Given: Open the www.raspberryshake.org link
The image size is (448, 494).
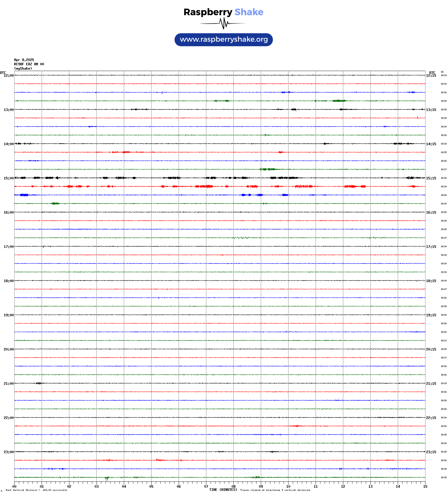Looking at the screenshot, I should [x=224, y=40].
